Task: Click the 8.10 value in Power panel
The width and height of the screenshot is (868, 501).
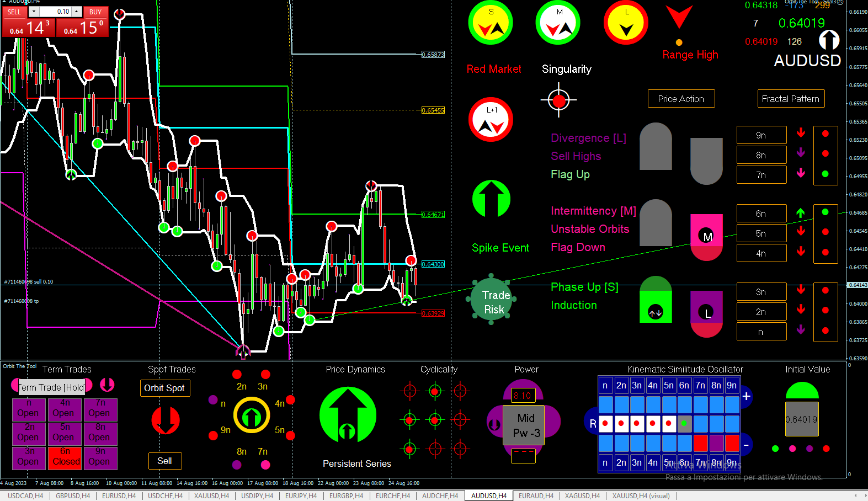Action: 522,396
